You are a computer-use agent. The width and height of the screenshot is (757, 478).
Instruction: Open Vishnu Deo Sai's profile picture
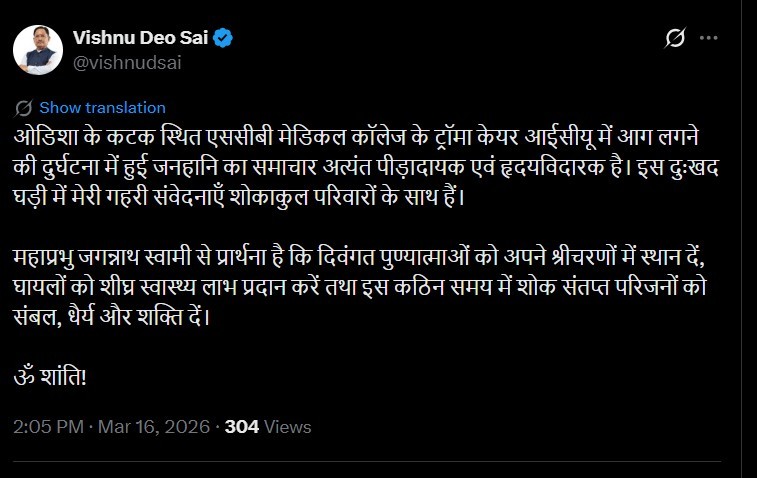click(x=39, y=49)
